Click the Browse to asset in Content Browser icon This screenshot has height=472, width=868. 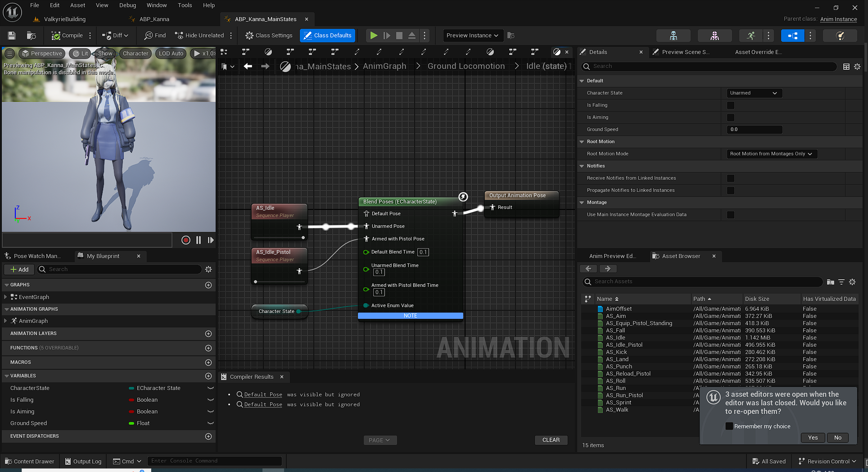coord(31,36)
